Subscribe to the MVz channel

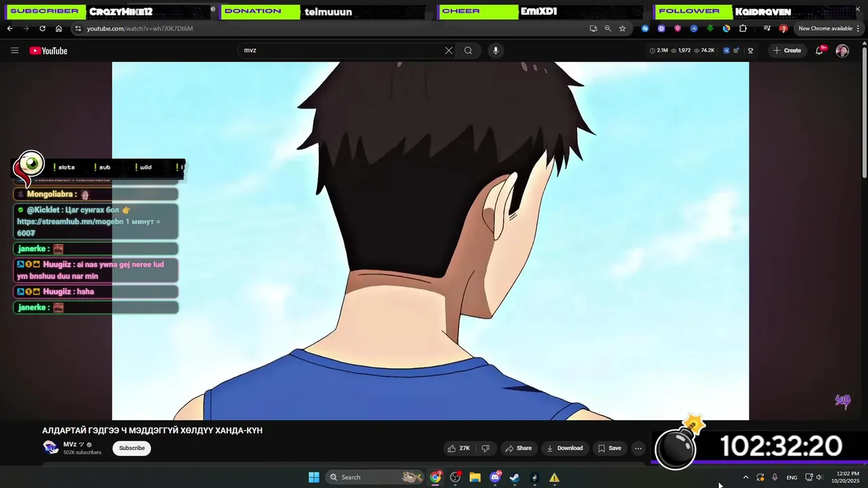(132, 448)
